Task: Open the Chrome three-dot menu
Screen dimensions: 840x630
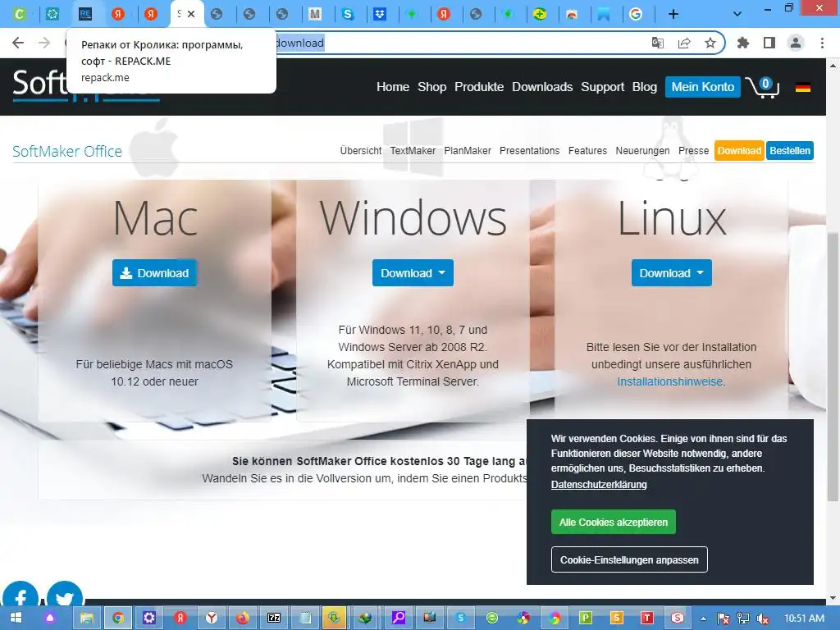Action: tap(822, 43)
